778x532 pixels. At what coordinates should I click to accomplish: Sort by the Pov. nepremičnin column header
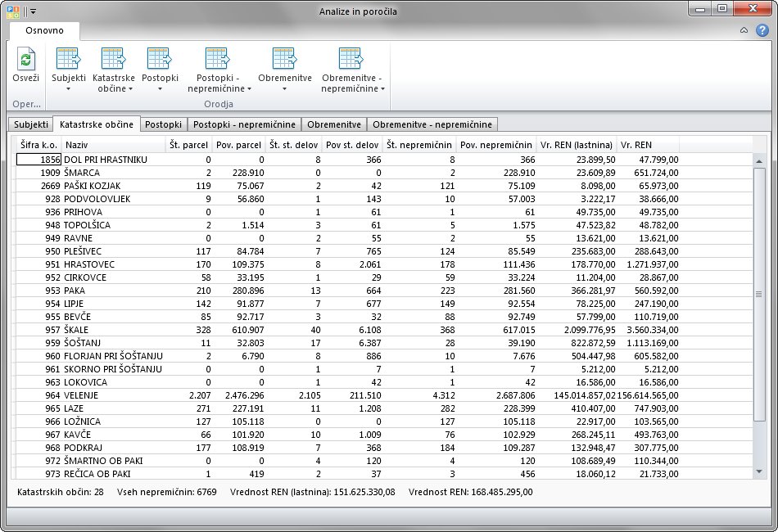[x=496, y=145]
